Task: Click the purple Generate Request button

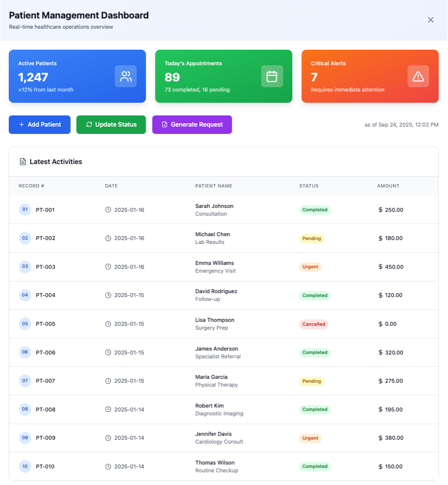Action: [192, 125]
